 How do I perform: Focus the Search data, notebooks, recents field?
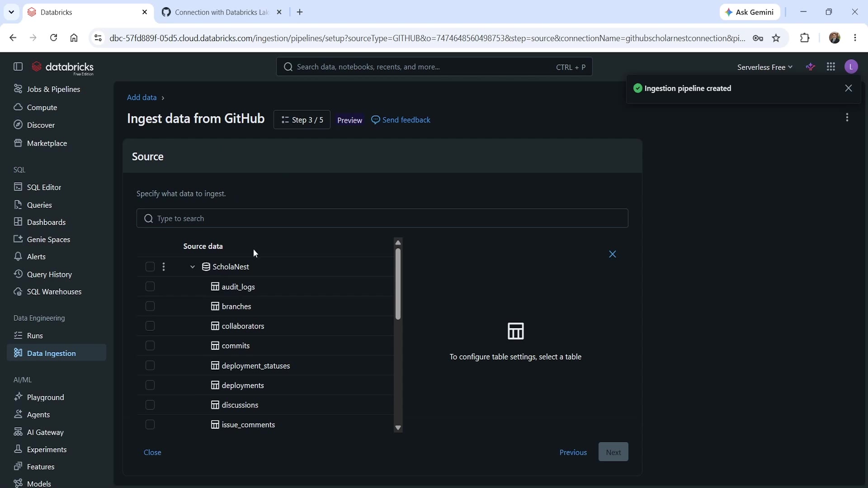[434, 67]
